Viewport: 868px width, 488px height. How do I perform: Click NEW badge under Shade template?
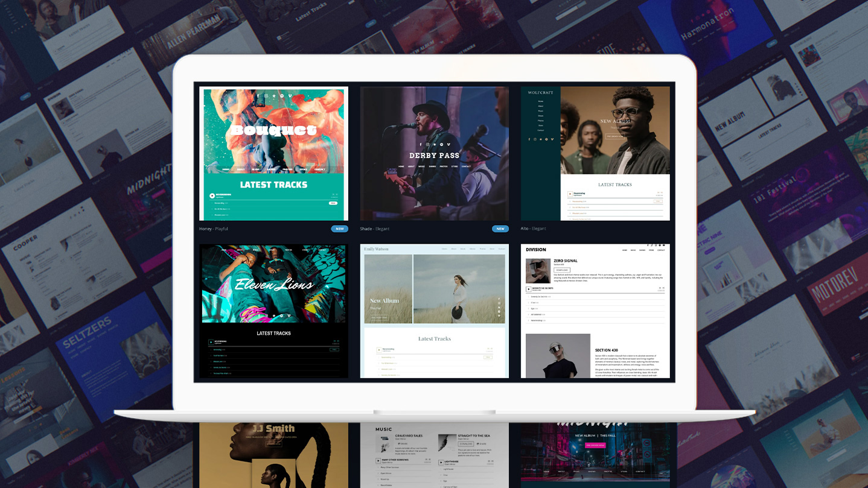(500, 229)
